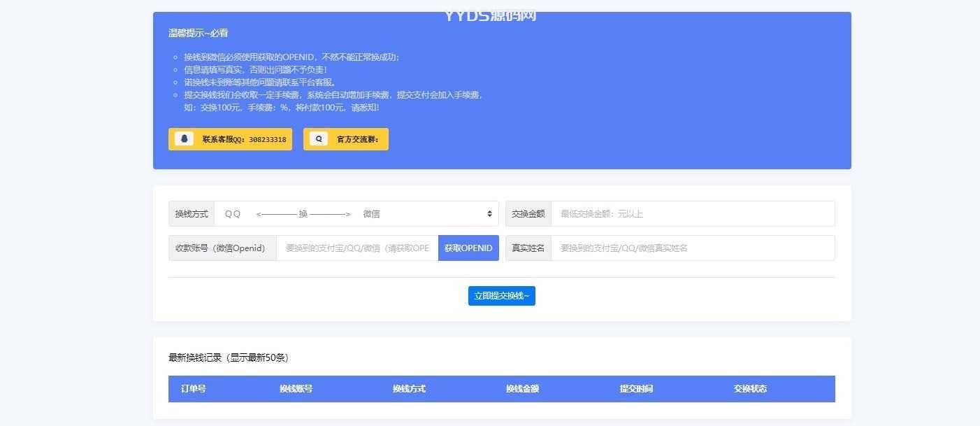Click the 真实姓名 real name input field
Screen dimensions: 980x426
point(692,248)
